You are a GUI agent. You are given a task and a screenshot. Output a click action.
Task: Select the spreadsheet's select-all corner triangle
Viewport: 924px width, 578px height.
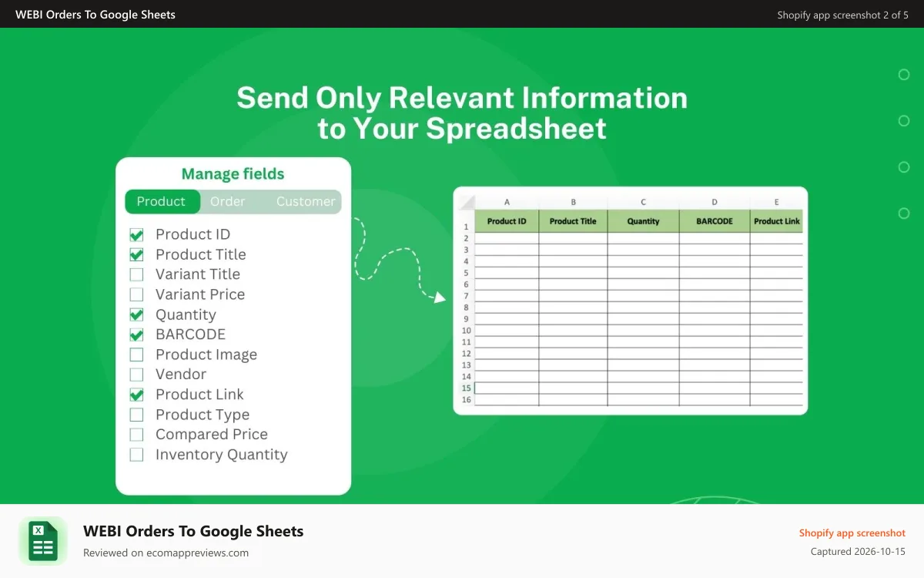pos(466,202)
